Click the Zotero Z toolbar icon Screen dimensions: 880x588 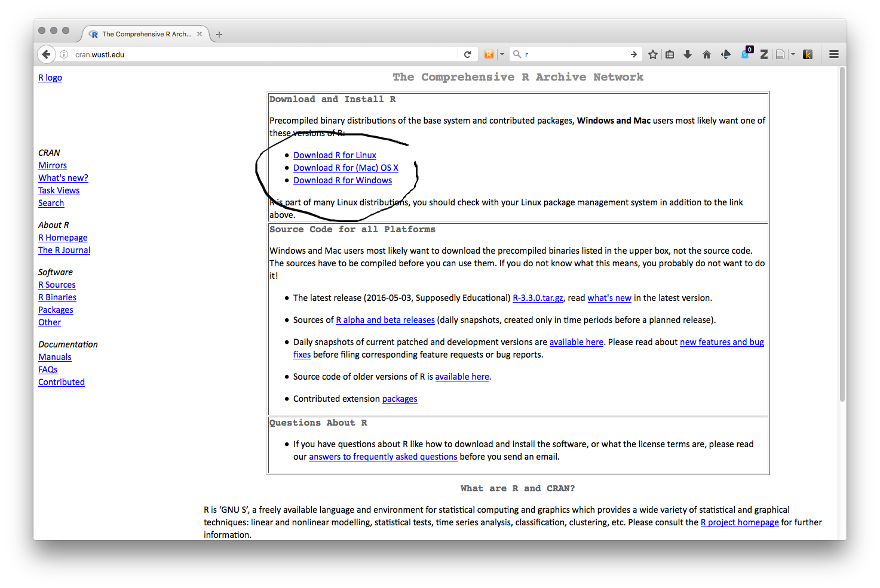coord(764,54)
